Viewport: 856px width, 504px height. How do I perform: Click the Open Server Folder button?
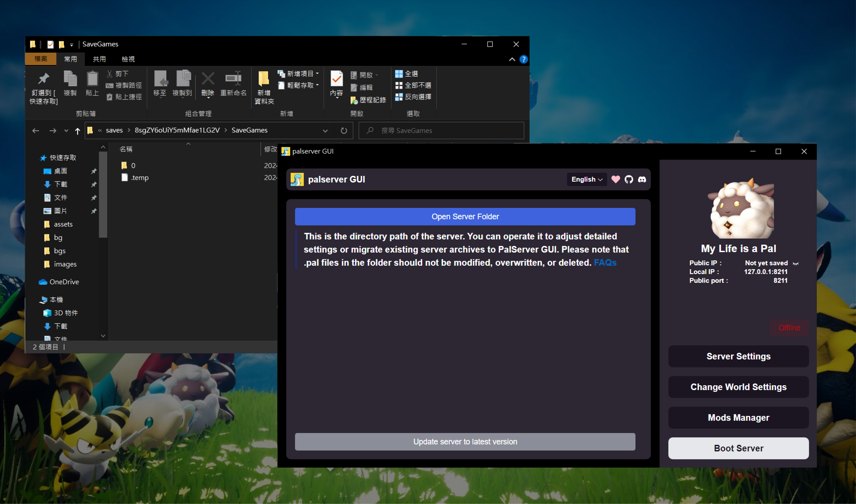pos(465,217)
